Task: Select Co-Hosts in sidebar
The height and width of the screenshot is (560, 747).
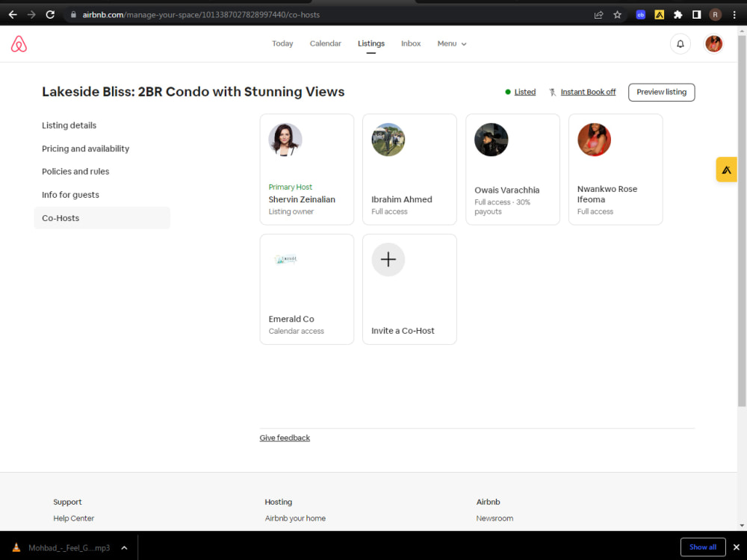Action: click(102, 218)
